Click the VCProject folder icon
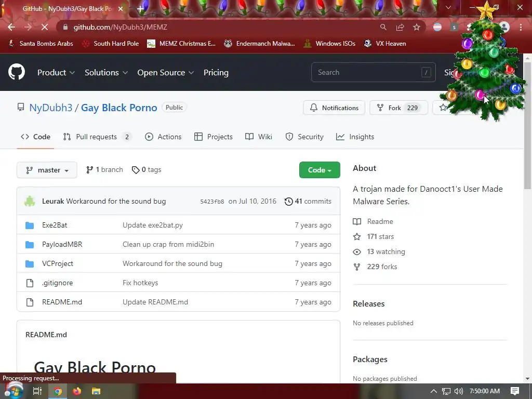Screen dimensions: 532x399 pos(30,263)
